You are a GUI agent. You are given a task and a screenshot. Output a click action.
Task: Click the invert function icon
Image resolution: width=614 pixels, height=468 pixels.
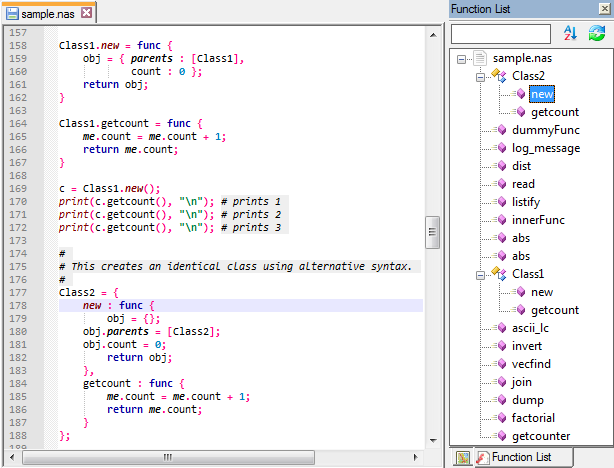[502, 346]
